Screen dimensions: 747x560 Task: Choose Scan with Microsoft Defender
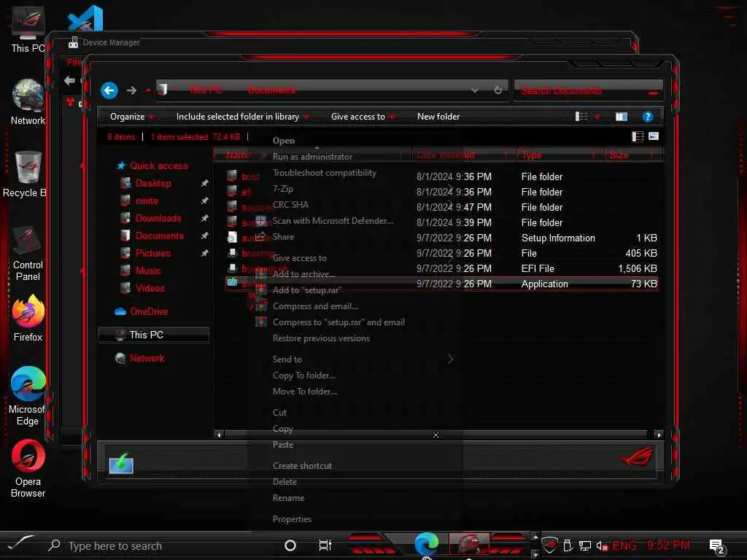[x=333, y=221]
